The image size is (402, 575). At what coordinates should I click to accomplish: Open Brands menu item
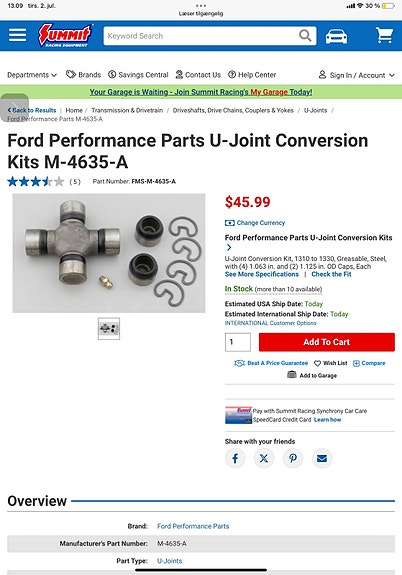(84, 75)
